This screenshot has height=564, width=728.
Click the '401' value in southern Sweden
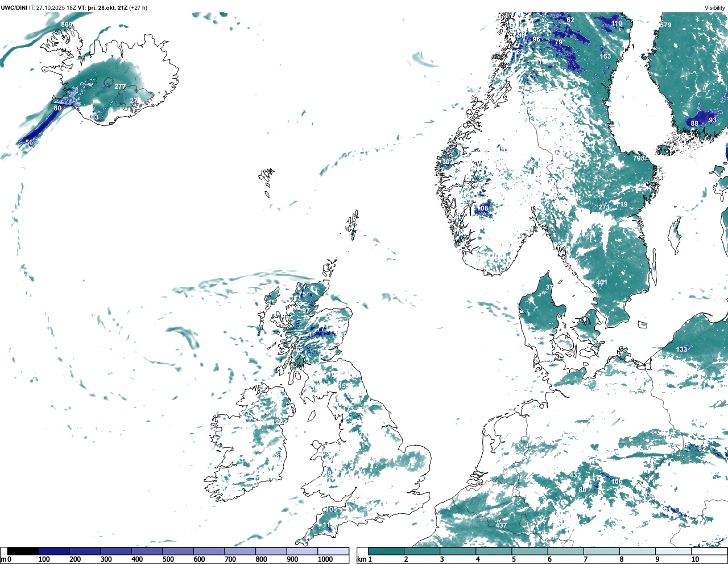coord(602,282)
